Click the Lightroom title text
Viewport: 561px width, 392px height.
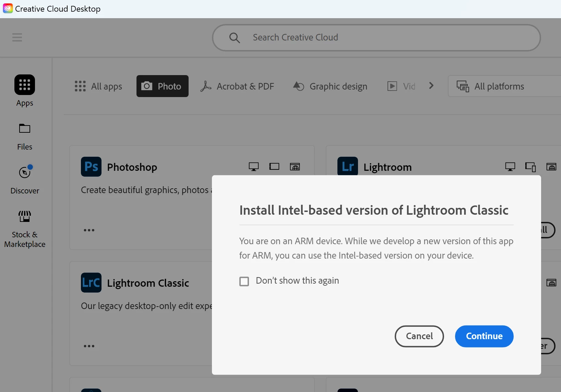point(387,167)
